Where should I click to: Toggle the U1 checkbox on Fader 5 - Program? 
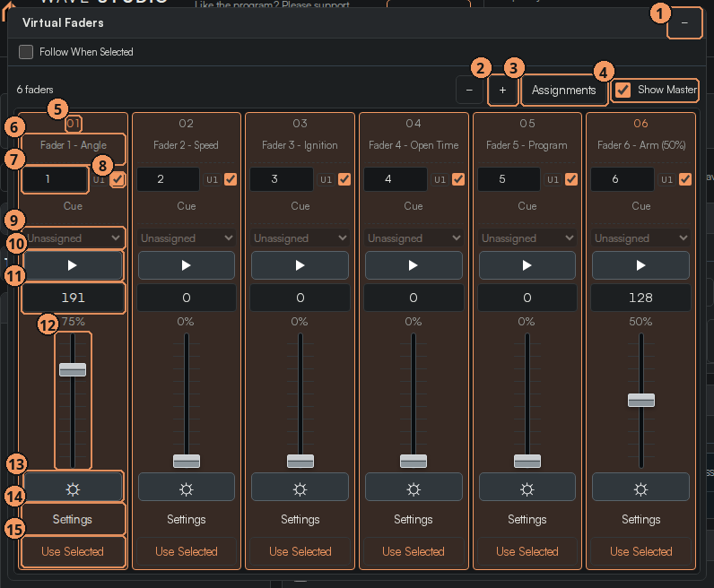[571, 179]
